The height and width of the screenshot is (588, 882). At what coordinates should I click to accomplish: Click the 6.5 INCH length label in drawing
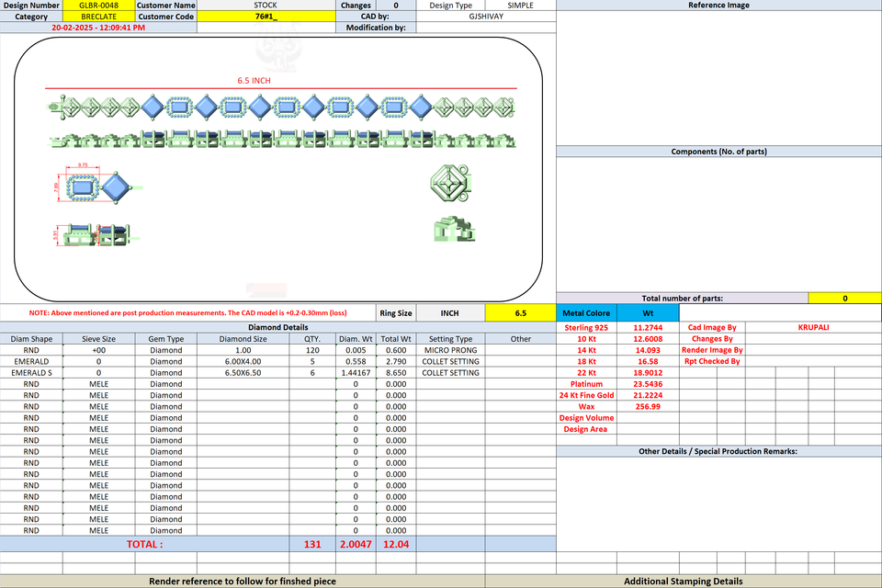[254, 81]
